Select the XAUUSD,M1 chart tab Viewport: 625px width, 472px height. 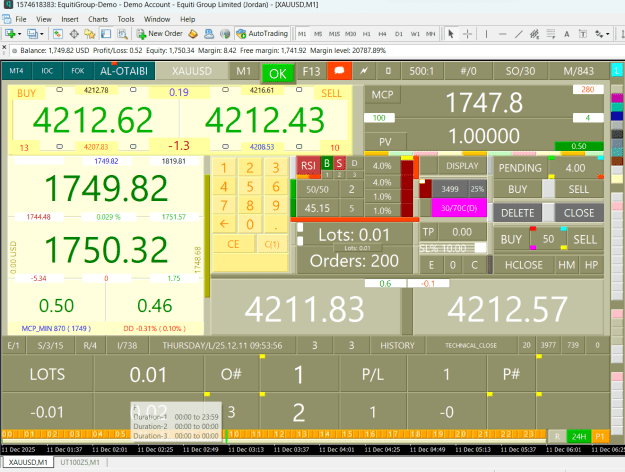click(28, 462)
